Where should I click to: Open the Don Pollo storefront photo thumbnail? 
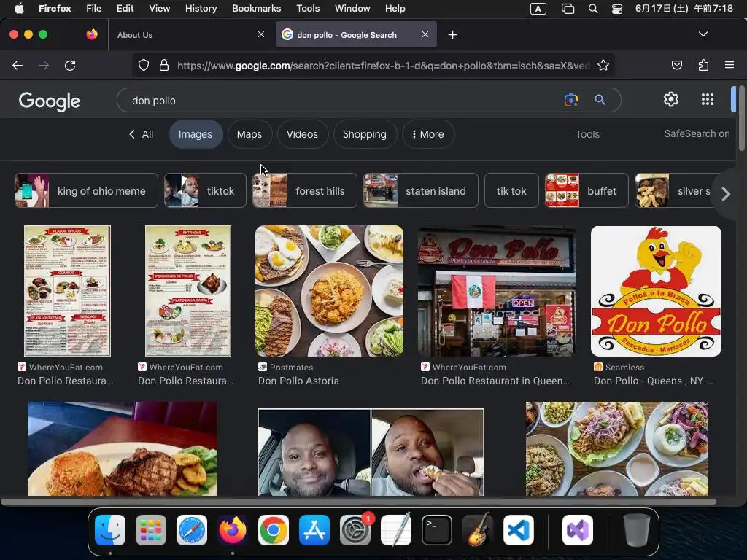497,291
